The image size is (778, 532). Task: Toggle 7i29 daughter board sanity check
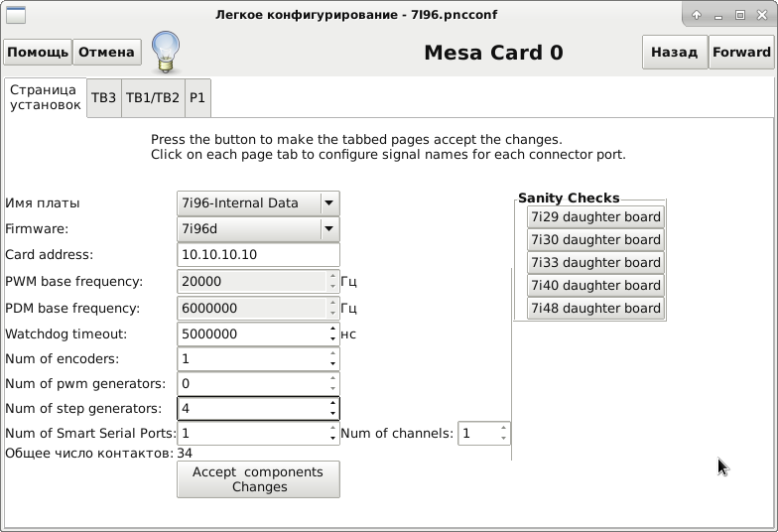[594, 217]
